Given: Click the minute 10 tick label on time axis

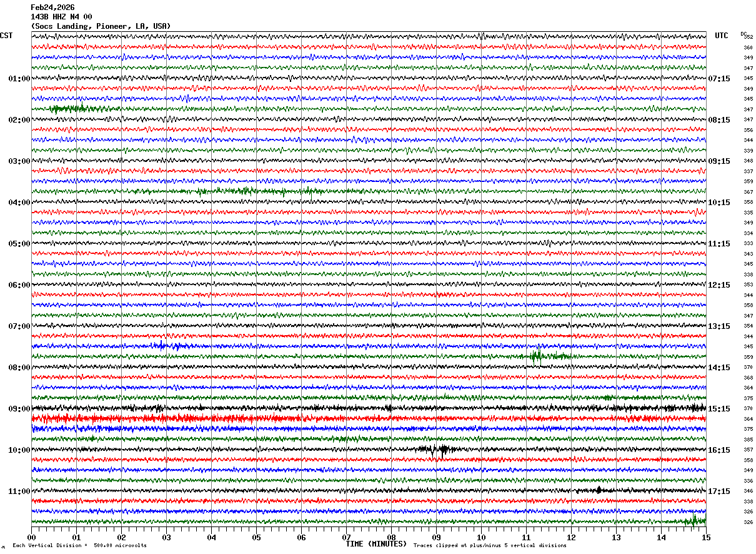Looking at the screenshot, I should pos(481,537).
